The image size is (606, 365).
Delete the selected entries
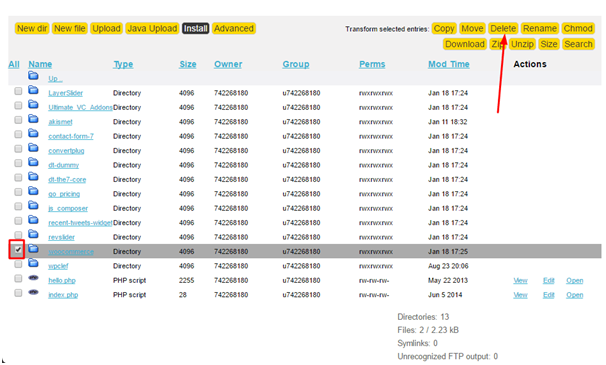click(503, 29)
